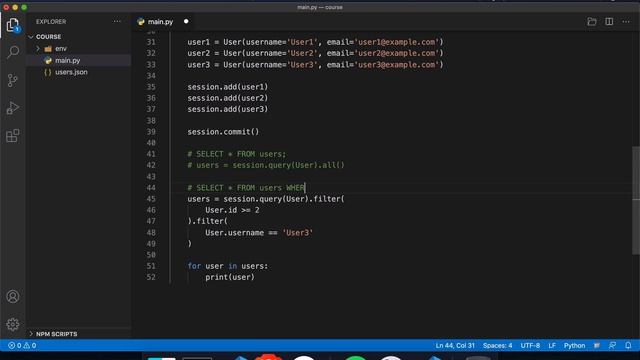
Task: Open the Search view icon
Action: [x=13, y=52]
